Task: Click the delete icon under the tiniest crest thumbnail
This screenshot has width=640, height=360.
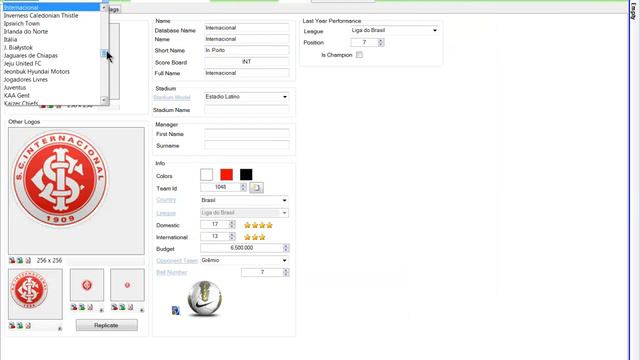Action: [130, 307]
